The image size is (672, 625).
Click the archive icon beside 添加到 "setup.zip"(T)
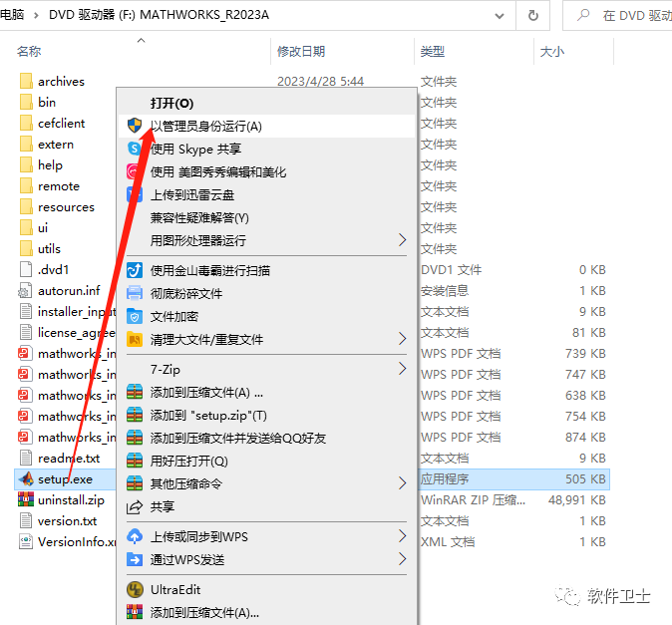[135, 415]
